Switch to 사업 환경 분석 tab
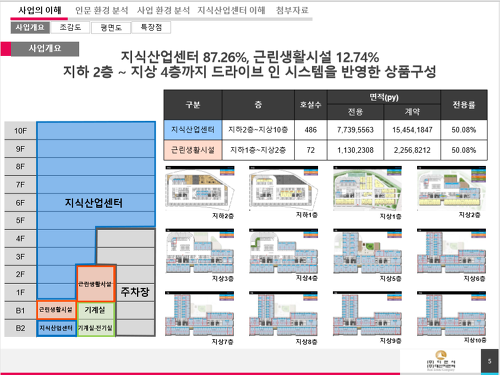 click(x=163, y=10)
